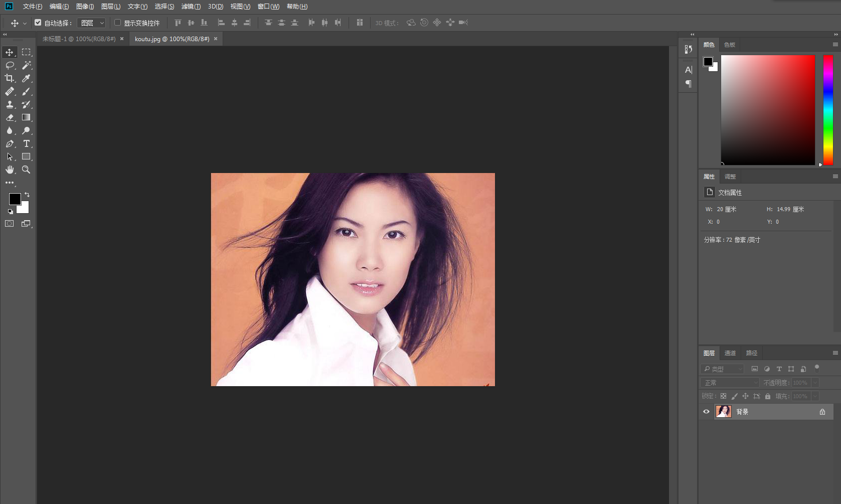Image resolution: width=841 pixels, height=504 pixels.
Task: Switch to the 未标题-1 document tab
Action: click(x=79, y=39)
